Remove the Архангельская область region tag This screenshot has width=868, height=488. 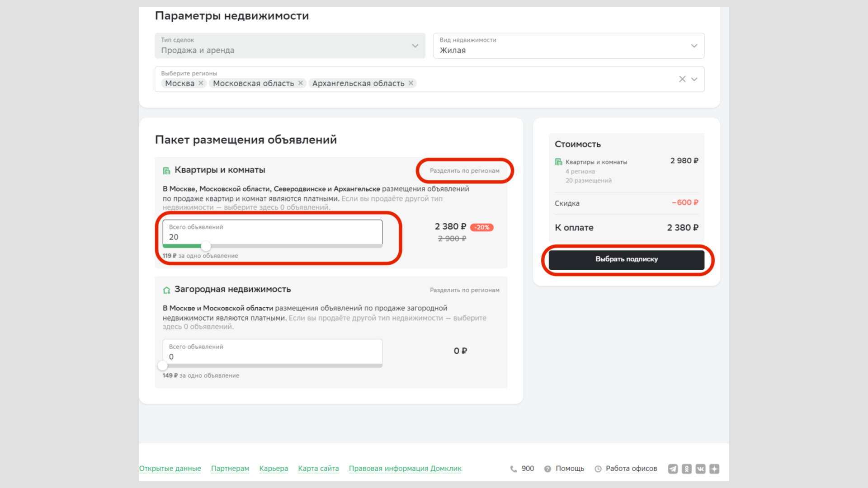411,83
